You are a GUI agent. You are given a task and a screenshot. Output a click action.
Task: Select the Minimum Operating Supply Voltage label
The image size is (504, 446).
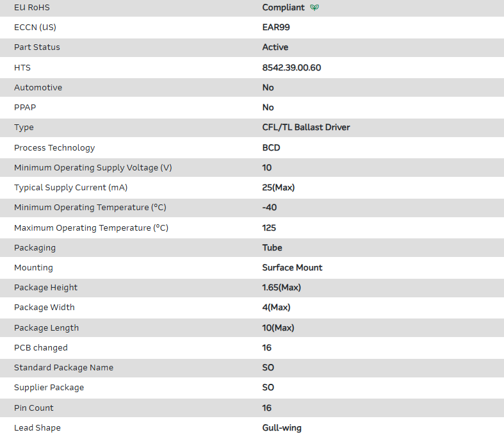[93, 168]
